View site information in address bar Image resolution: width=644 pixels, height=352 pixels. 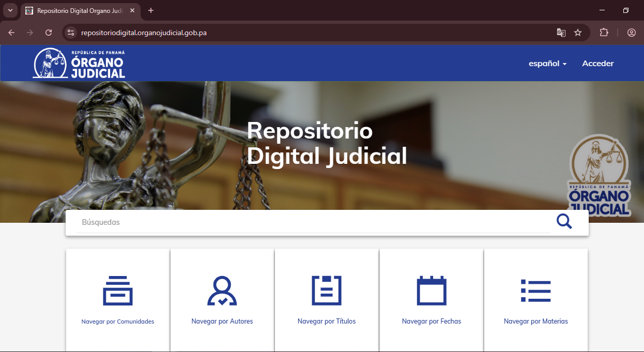click(x=71, y=33)
